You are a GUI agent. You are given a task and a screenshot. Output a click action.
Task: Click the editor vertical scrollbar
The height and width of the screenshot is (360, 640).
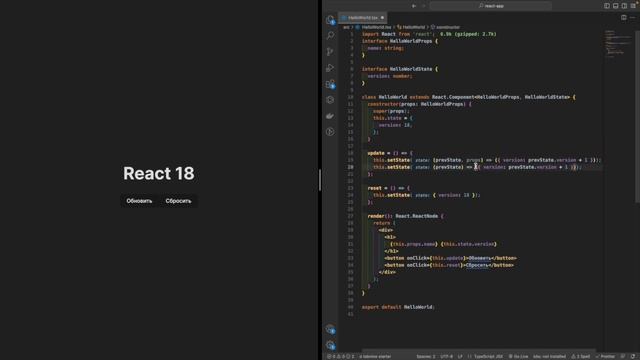[637, 116]
